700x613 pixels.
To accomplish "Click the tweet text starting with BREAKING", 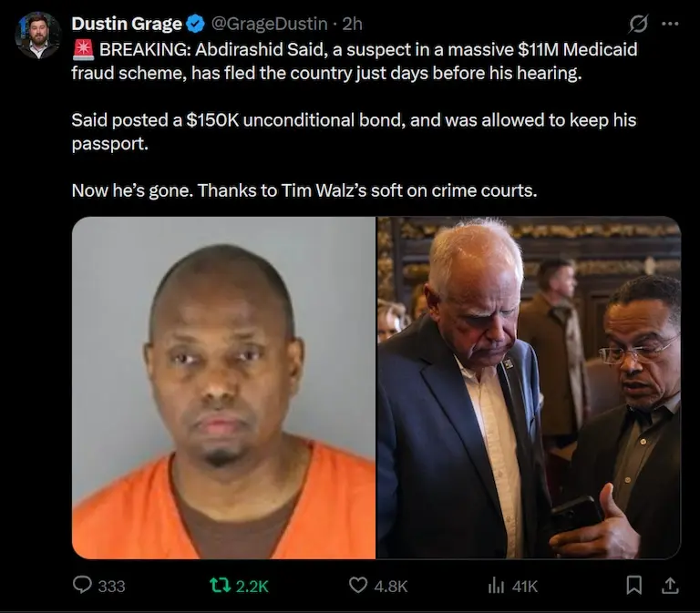I will click(355, 119).
